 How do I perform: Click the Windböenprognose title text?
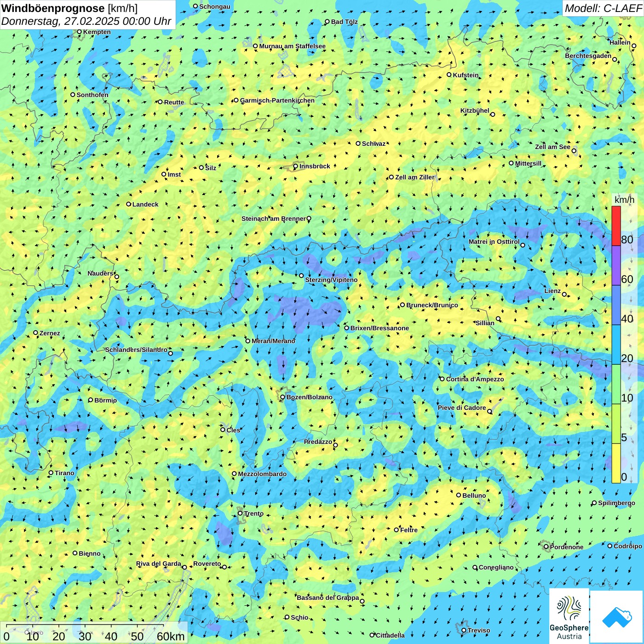[53, 8]
